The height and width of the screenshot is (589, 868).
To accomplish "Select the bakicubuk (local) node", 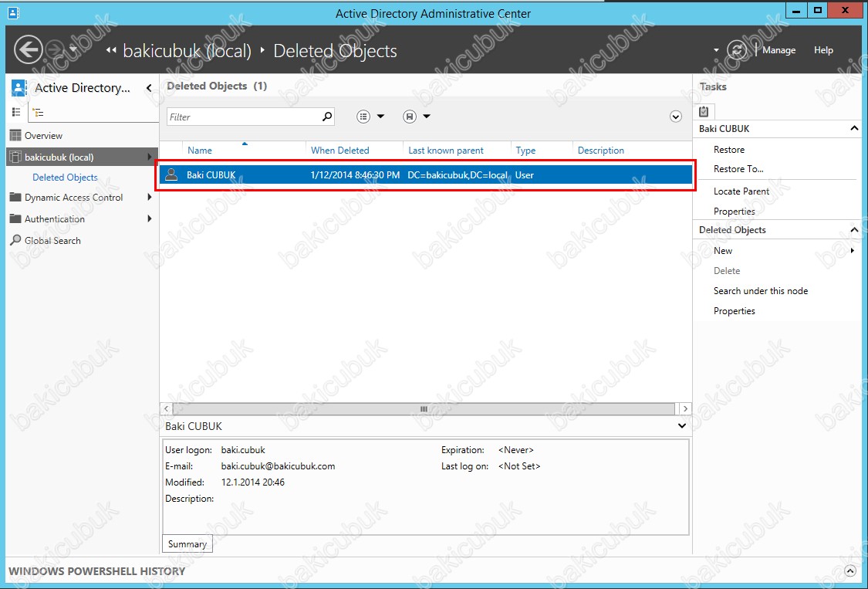I will click(83, 157).
